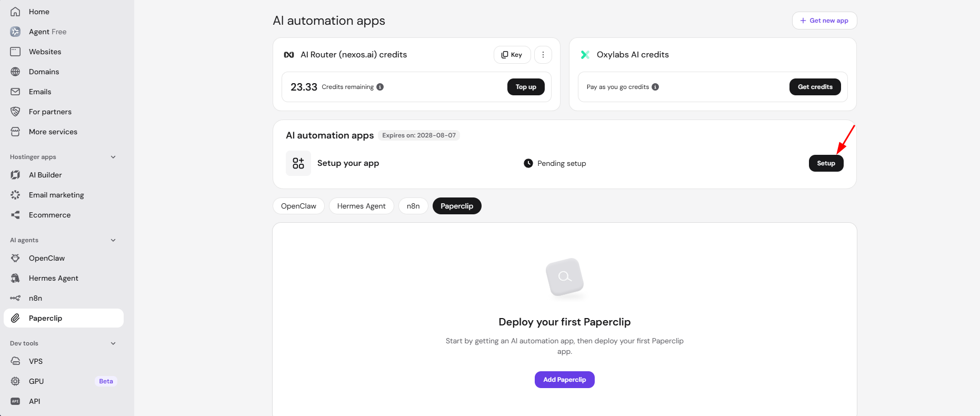980x416 pixels.
Task: Click Top up for AI Router credits
Action: pyautogui.click(x=526, y=87)
